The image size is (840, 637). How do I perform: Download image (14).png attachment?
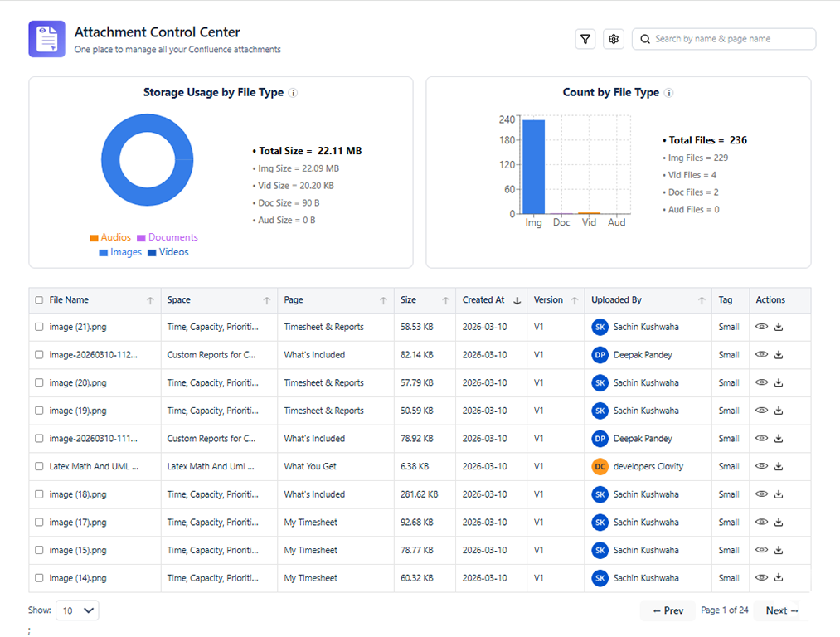coord(779,578)
